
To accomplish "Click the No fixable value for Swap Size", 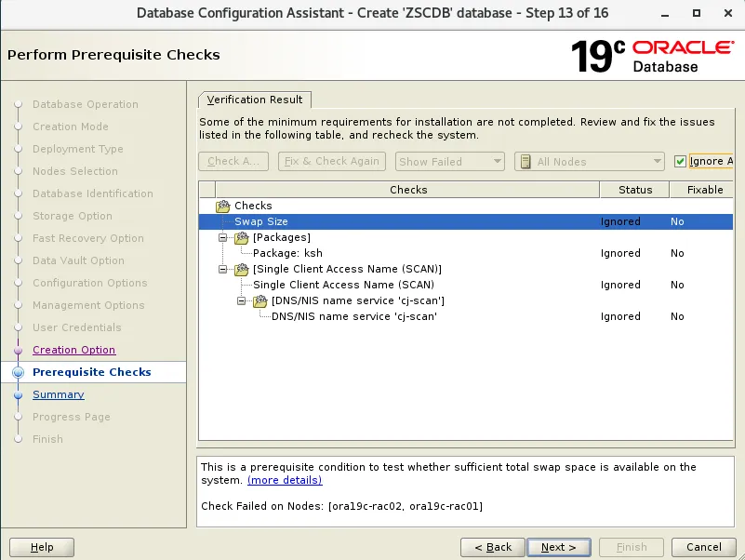I will click(677, 221).
